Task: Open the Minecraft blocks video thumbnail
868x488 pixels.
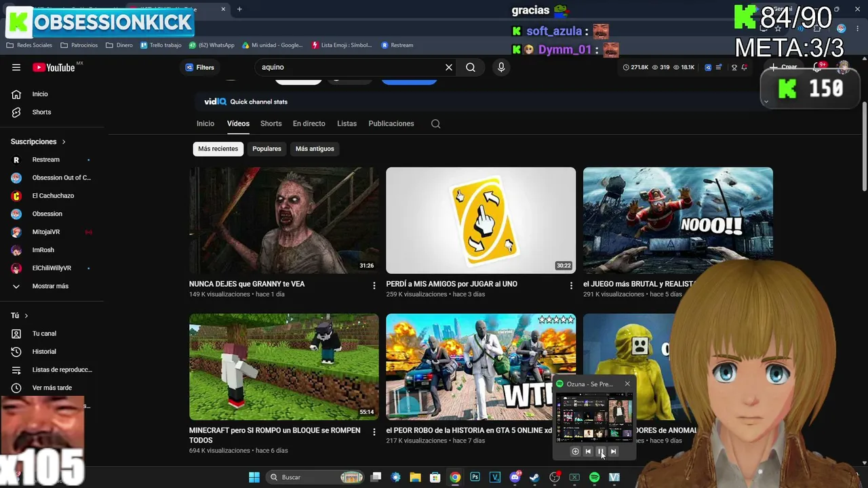Action: point(284,367)
